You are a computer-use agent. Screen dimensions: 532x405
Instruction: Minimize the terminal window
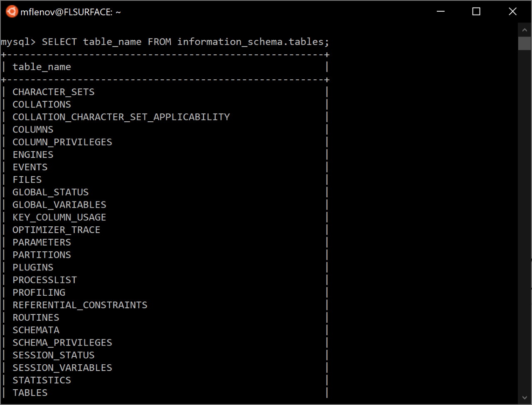441,12
